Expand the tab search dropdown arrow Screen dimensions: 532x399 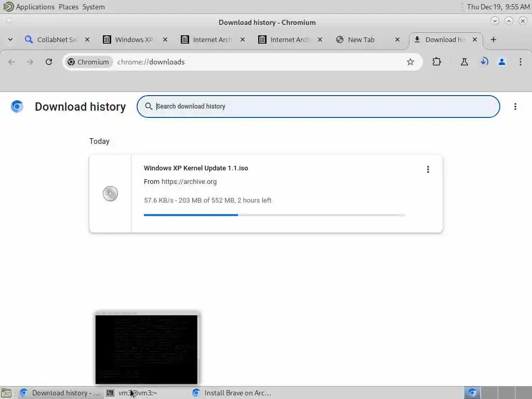[10, 39]
